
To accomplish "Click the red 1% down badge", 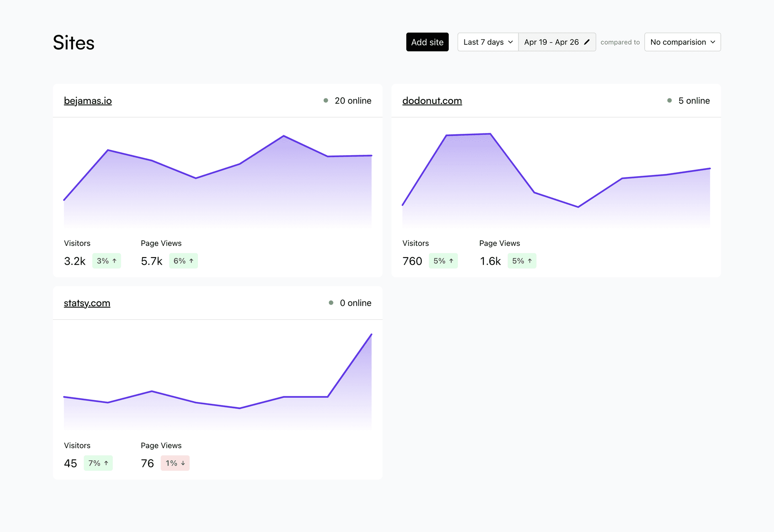I will tap(175, 463).
